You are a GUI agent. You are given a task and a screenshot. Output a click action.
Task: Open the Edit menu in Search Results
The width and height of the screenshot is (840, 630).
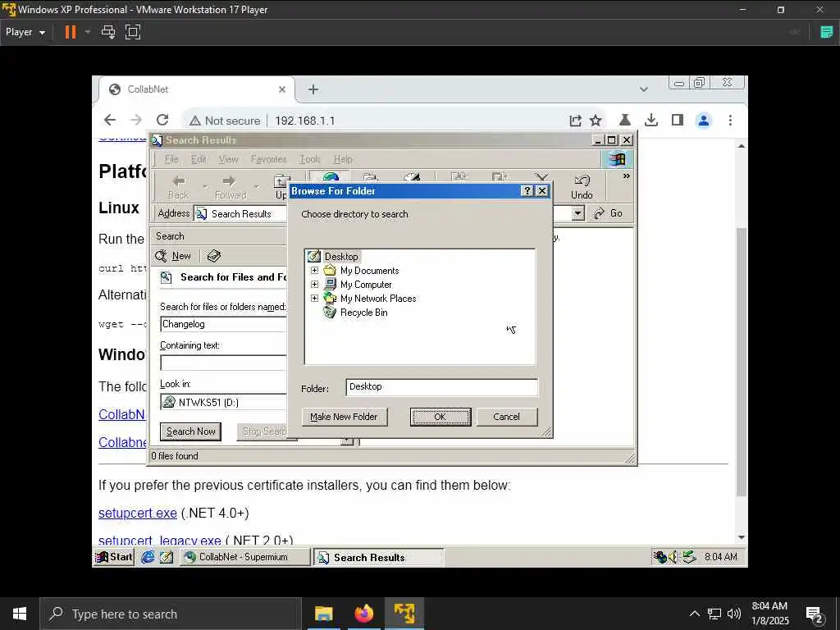[199, 159]
